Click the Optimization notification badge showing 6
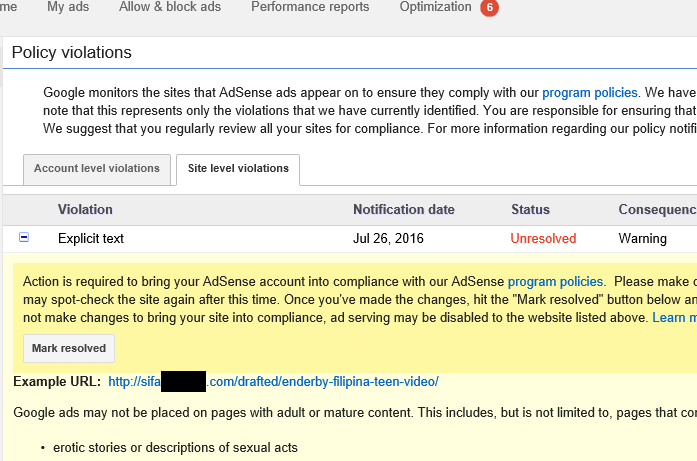Screen dimensions: 697x461 tap(489, 8)
